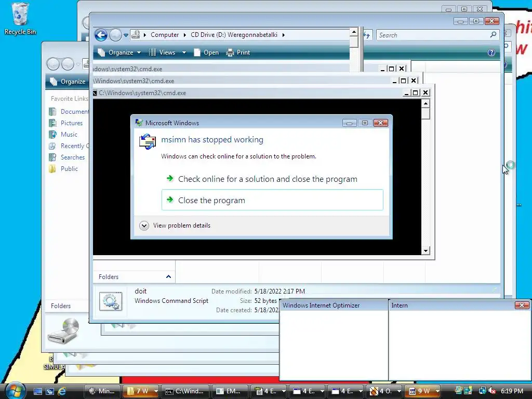Viewport: 532px width, 399px height.
Task: Expand View problem details
Action: pos(175,225)
